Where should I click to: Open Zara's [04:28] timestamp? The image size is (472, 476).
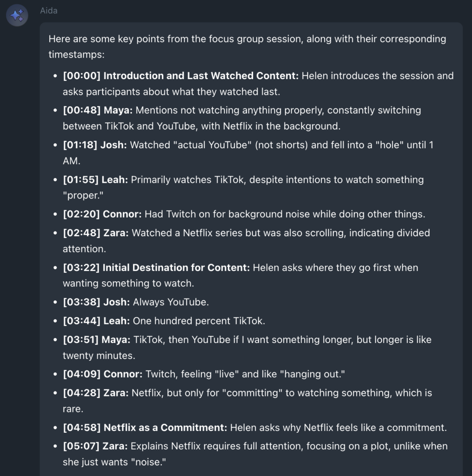click(81, 393)
